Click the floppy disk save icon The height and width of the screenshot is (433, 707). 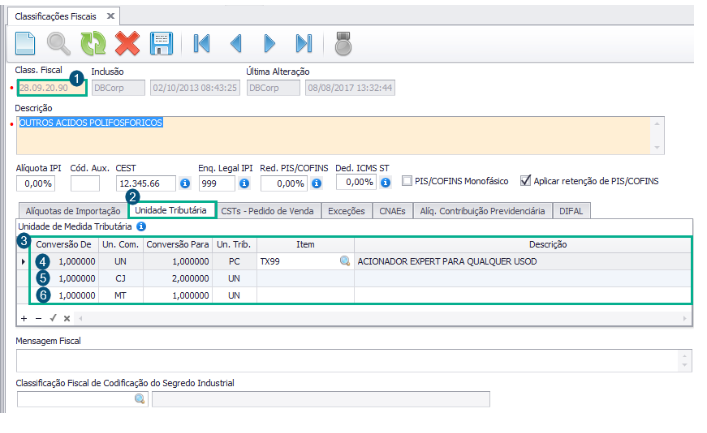point(160,43)
